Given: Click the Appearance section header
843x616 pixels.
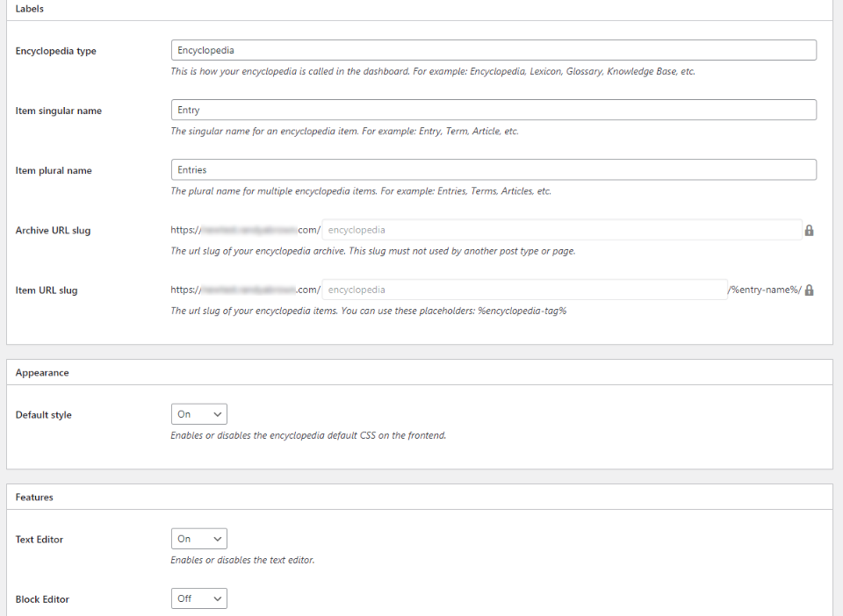Looking at the screenshot, I should [42, 373].
